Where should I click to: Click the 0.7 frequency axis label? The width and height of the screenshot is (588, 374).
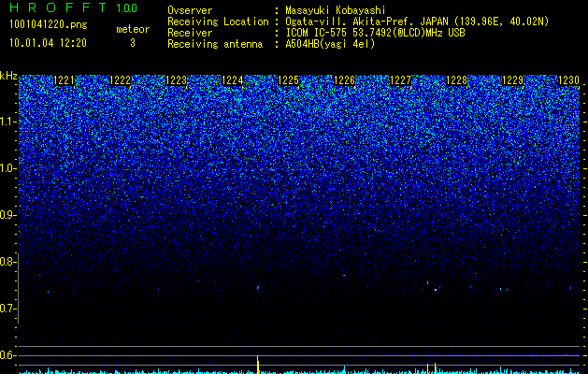(x=7, y=309)
